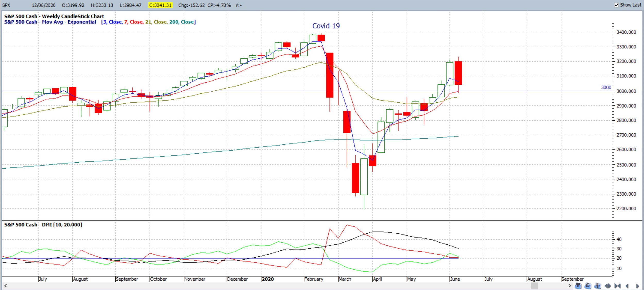Click the blue 'C' toolbar icon
Viewport: 644px width, 290px height.
click(x=588, y=286)
